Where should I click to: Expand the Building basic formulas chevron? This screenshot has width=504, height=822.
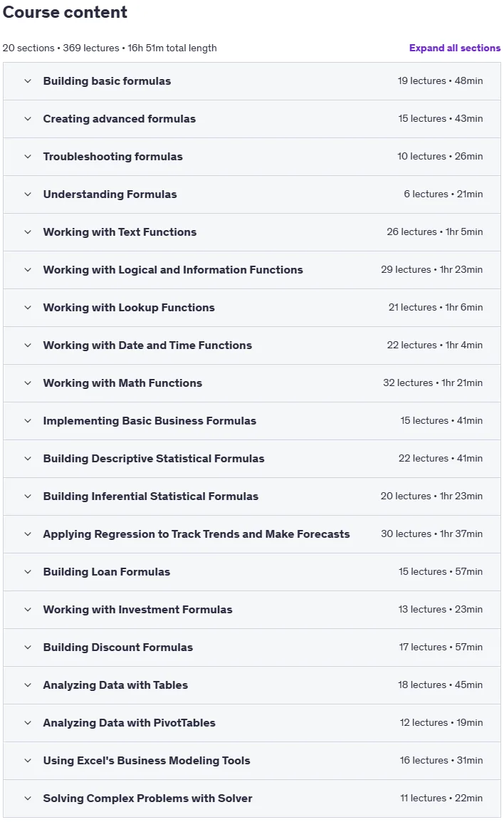[28, 81]
